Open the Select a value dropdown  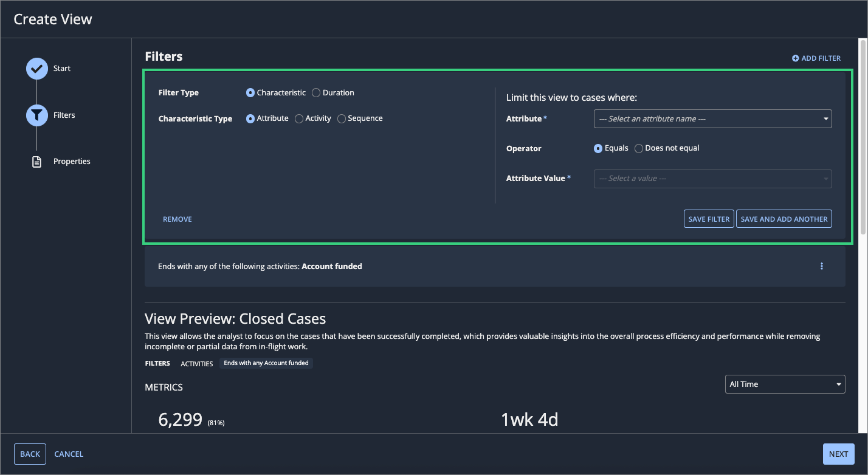(712, 179)
